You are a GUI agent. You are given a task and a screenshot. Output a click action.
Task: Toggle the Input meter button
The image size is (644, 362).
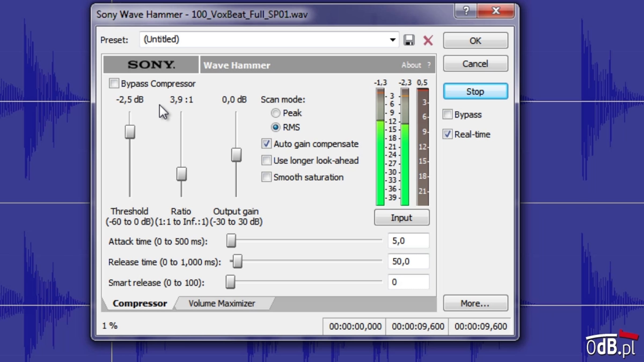[x=402, y=217]
